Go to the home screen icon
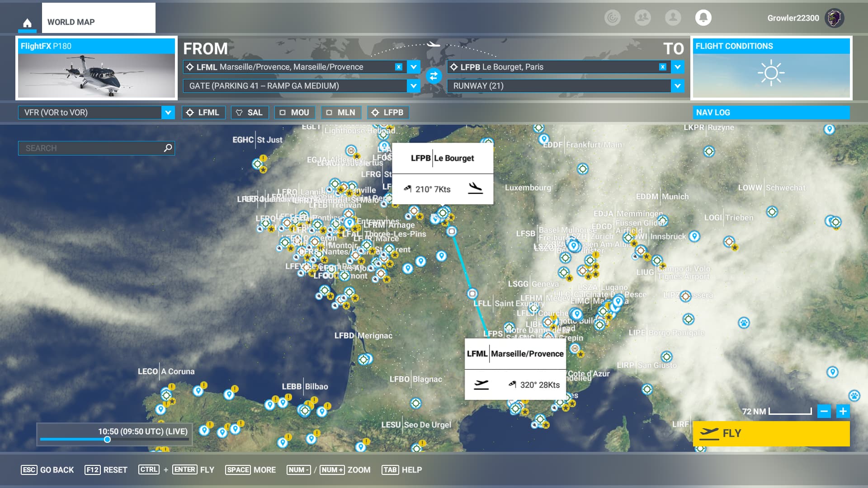Image resolution: width=868 pixels, height=488 pixels. pos(27,23)
